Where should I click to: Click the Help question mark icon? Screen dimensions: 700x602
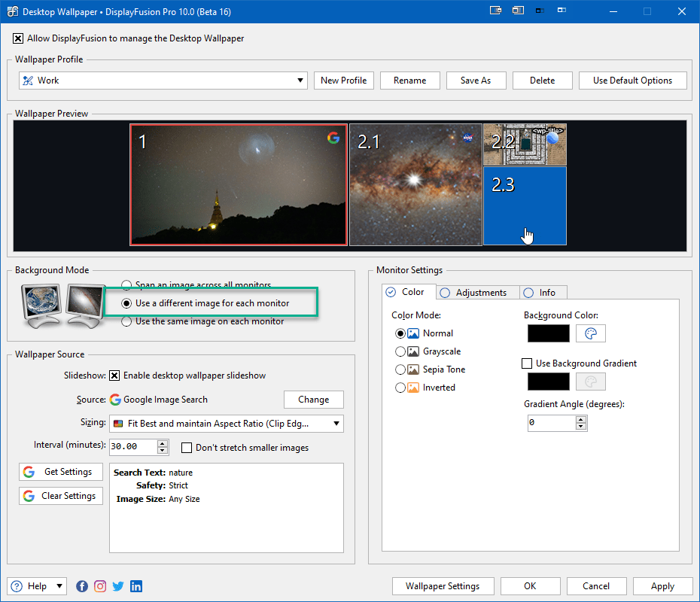click(17, 585)
